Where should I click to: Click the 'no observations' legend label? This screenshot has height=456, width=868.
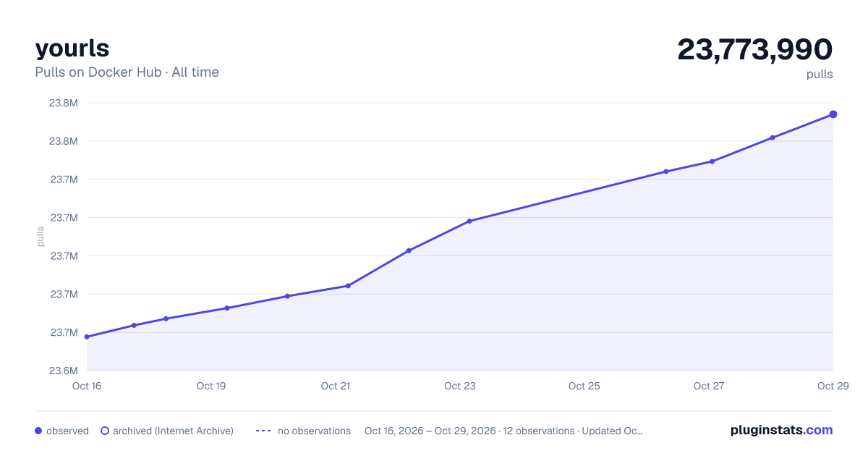314,431
